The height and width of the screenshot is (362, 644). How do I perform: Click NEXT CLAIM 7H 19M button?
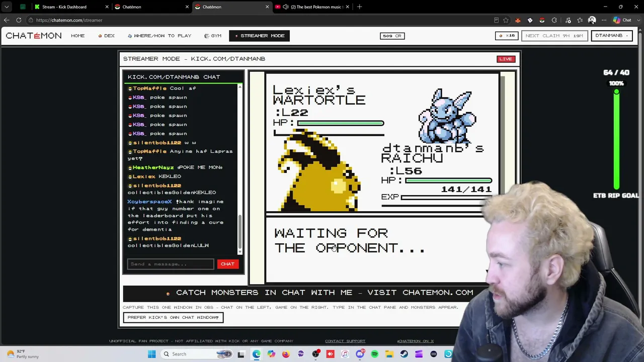[554, 36]
